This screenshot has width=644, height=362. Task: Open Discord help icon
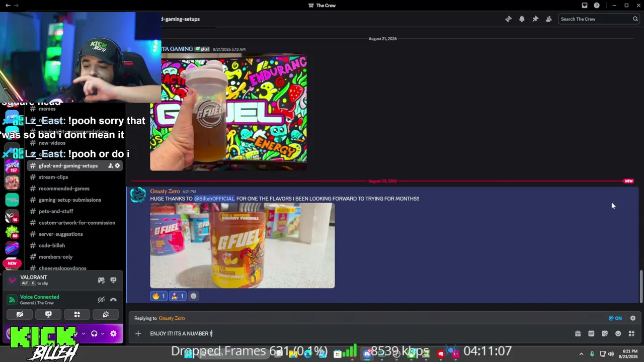click(597, 6)
